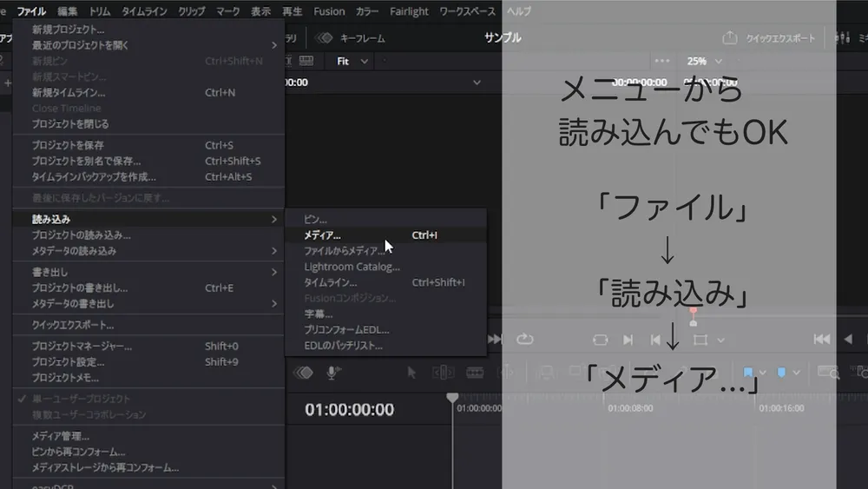This screenshot has height=489, width=868.
Task: Open the three-dots viewer options menu
Action: coord(662,61)
